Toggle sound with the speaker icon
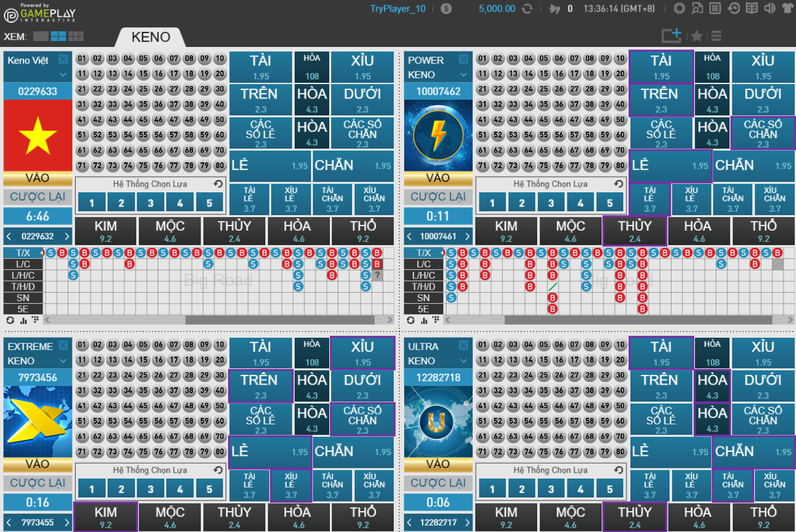 [770, 8]
